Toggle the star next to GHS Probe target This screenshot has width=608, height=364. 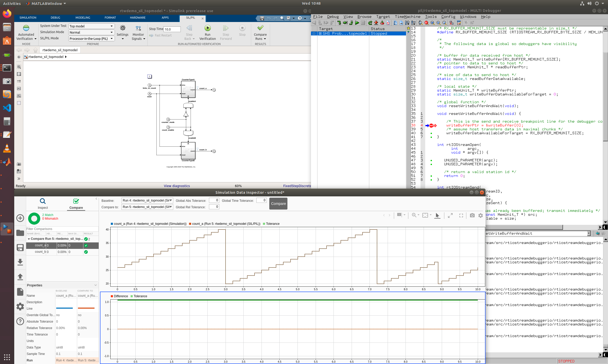click(x=314, y=34)
